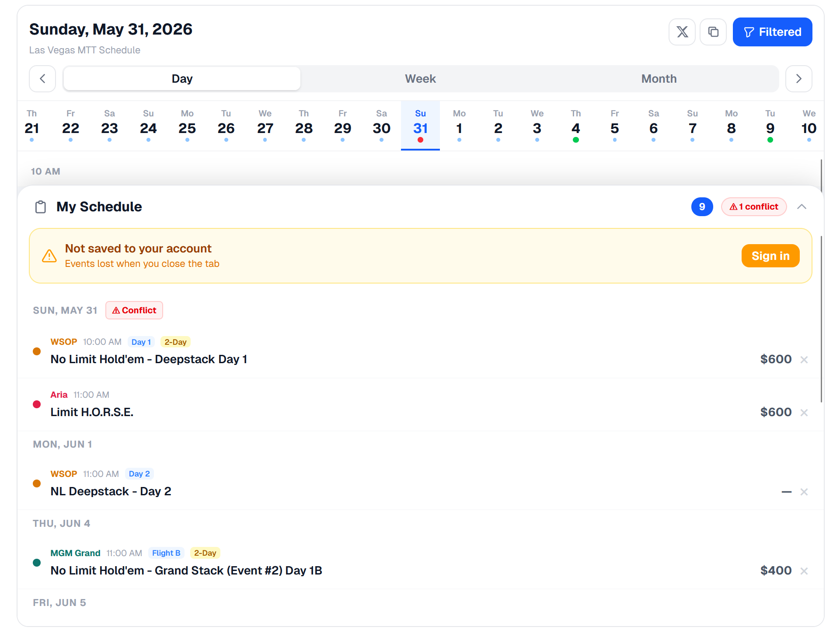This screenshot has height=641, width=840.
Task: Click the red Conflict tag for May 31
Action: click(x=134, y=310)
